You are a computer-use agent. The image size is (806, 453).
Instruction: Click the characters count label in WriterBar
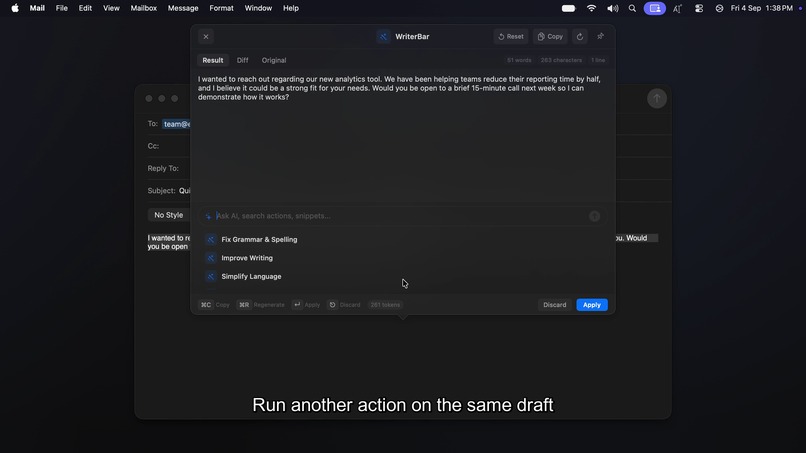pyautogui.click(x=561, y=60)
